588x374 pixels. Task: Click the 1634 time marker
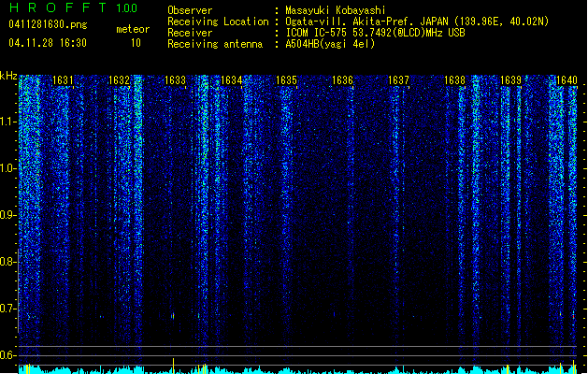click(232, 80)
